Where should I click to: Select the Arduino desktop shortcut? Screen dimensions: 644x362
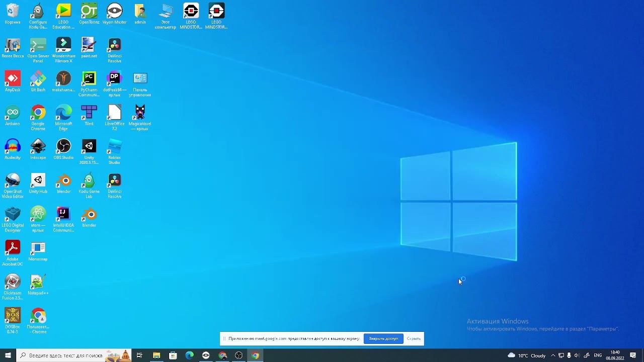[13, 115]
